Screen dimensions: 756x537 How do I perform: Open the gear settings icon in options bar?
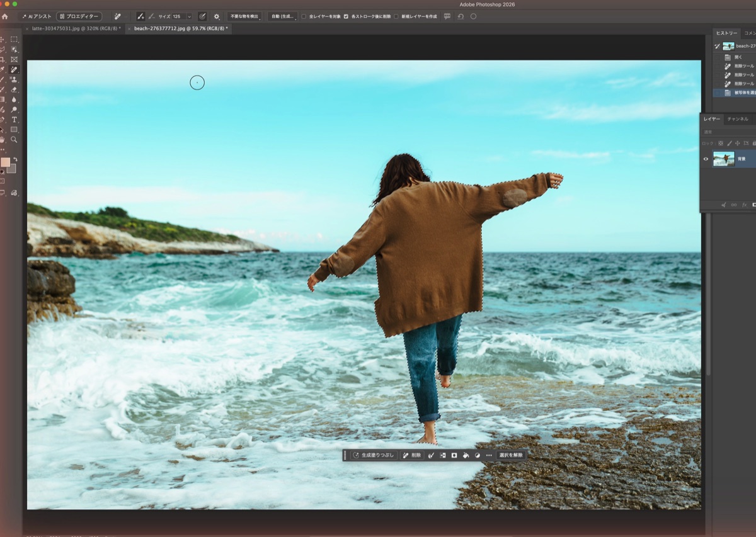(x=217, y=16)
